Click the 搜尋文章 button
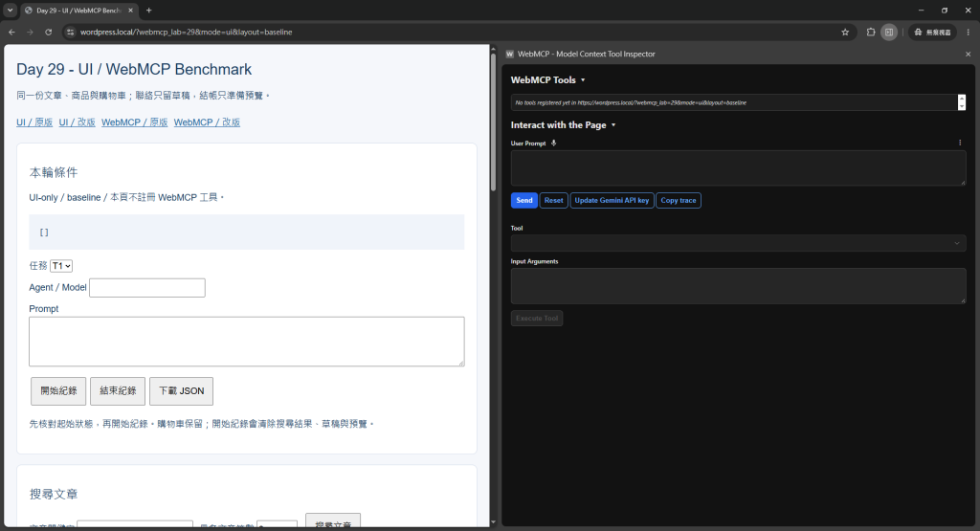Viewport: 980px width, 531px height. (333, 521)
